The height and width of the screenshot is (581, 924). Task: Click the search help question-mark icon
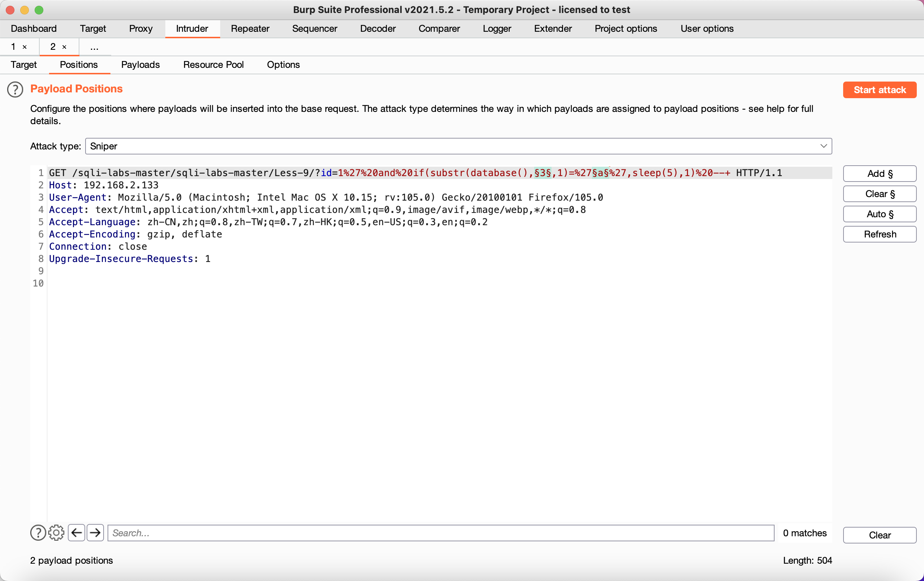(x=38, y=533)
